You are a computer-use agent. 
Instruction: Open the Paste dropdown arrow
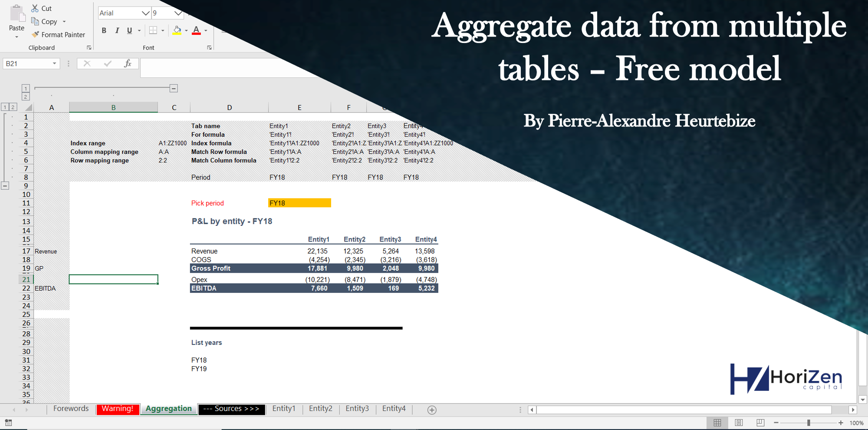(x=16, y=37)
